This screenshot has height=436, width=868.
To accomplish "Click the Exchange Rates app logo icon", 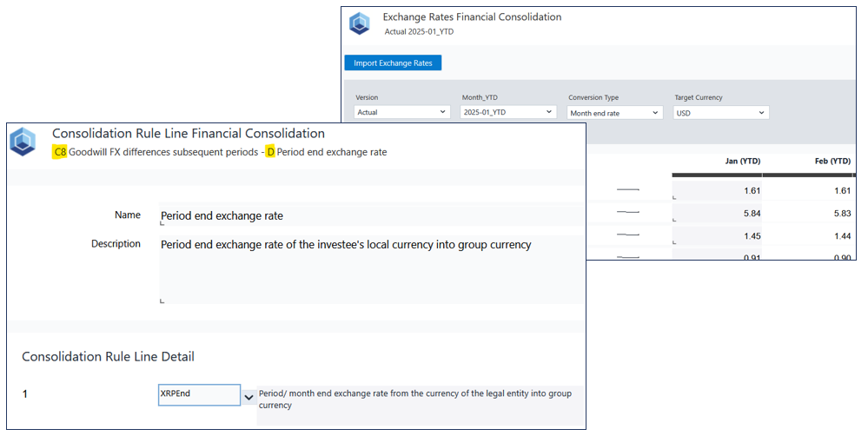I will (359, 23).
